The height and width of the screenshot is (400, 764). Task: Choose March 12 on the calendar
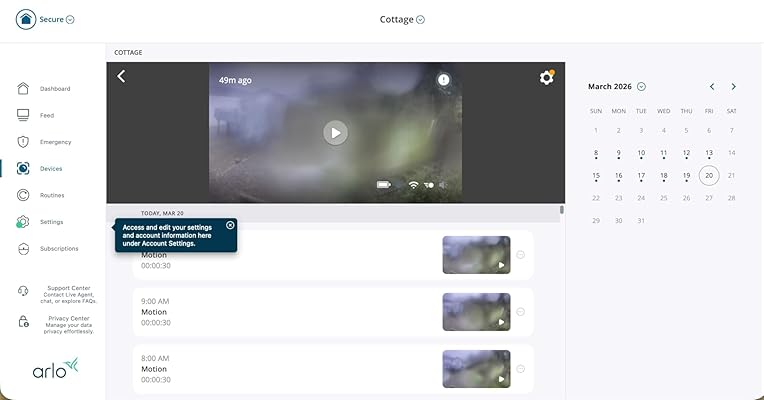pos(687,153)
